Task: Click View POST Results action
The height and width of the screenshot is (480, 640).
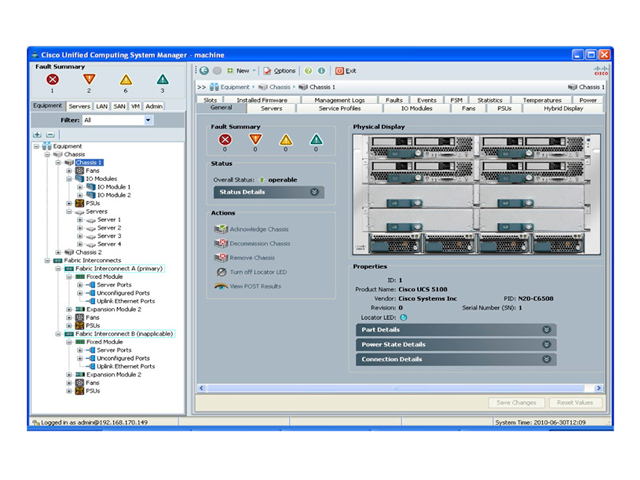Action: tap(248, 287)
